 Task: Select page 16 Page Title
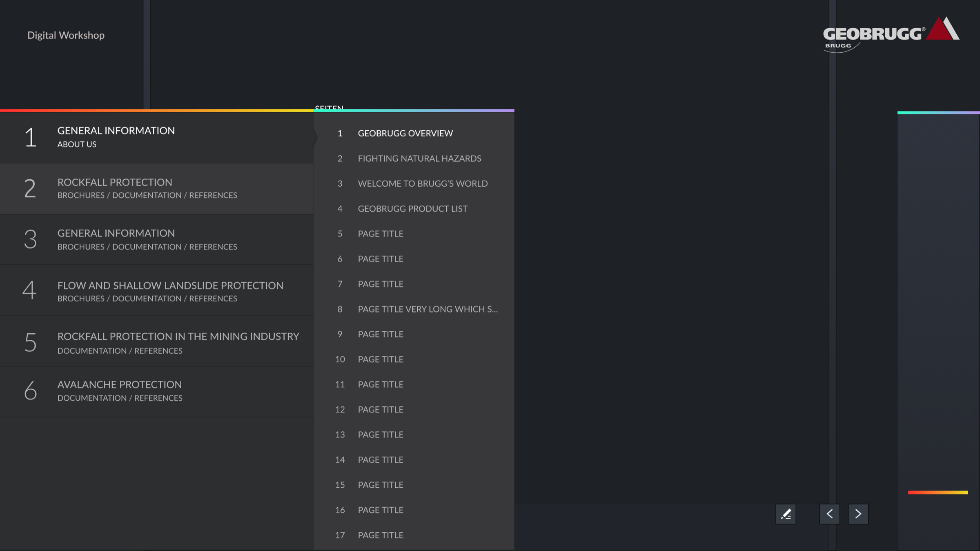(x=414, y=510)
